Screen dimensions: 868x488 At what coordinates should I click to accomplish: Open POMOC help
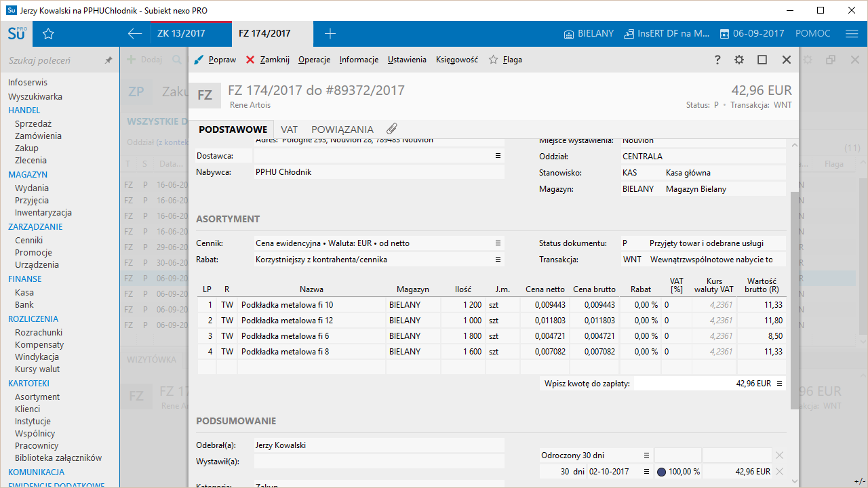[813, 34]
